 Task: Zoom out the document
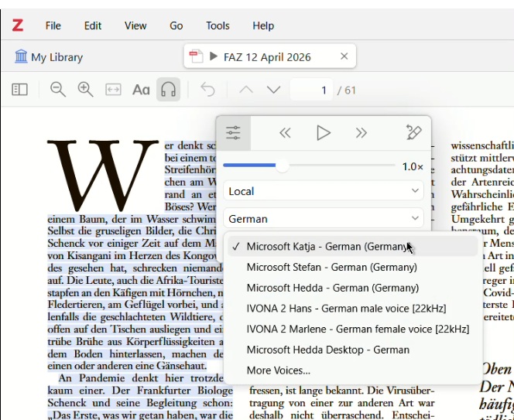(58, 90)
